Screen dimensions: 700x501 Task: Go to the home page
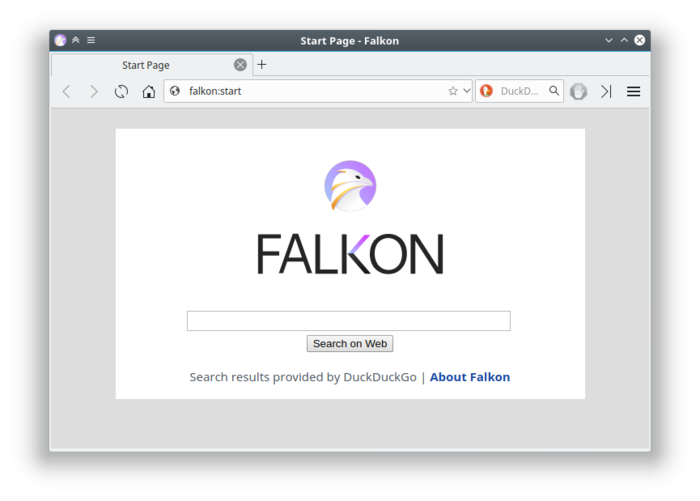click(149, 92)
